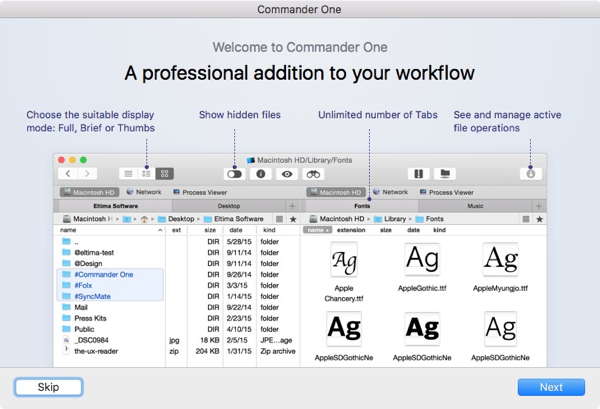Click the Skip button
The image size is (600, 409).
[49, 387]
